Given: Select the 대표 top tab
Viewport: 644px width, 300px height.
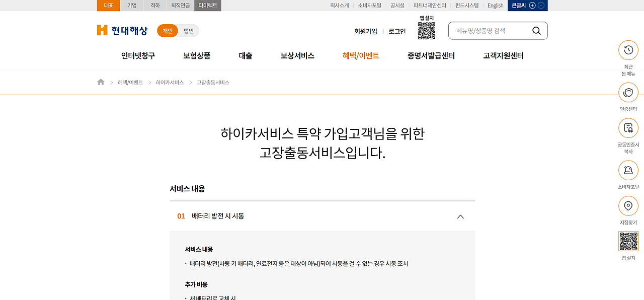Looking at the screenshot, I should tap(108, 6).
